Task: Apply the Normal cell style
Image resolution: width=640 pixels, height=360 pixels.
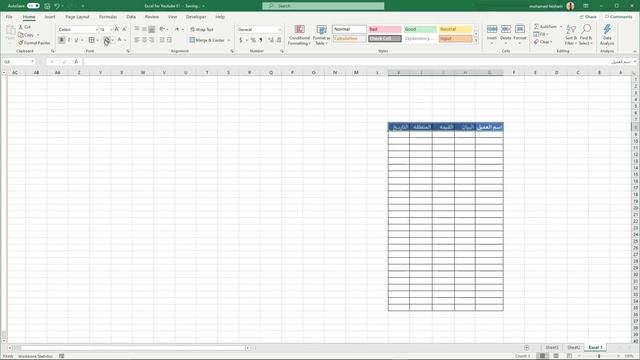Action: tap(349, 29)
